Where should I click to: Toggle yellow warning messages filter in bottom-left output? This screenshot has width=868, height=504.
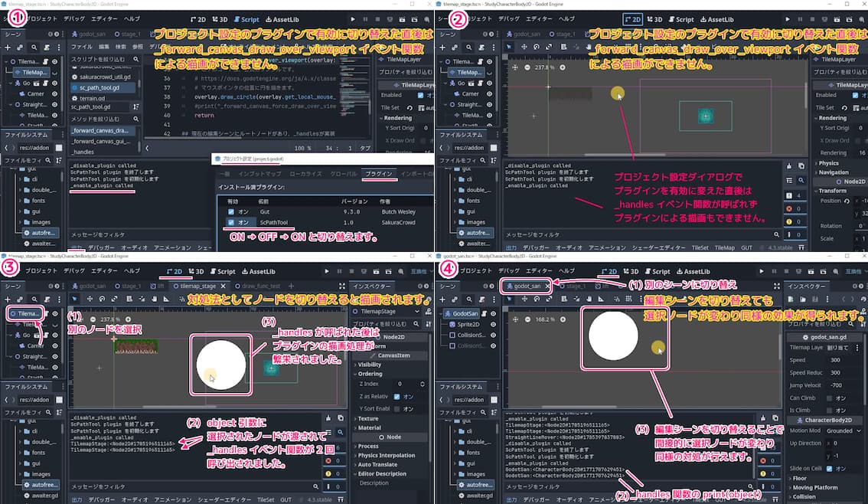(333, 473)
